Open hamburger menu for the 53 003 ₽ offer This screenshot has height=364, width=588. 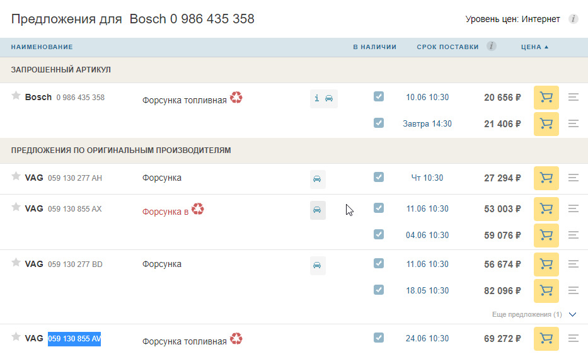(x=574, y=209)
